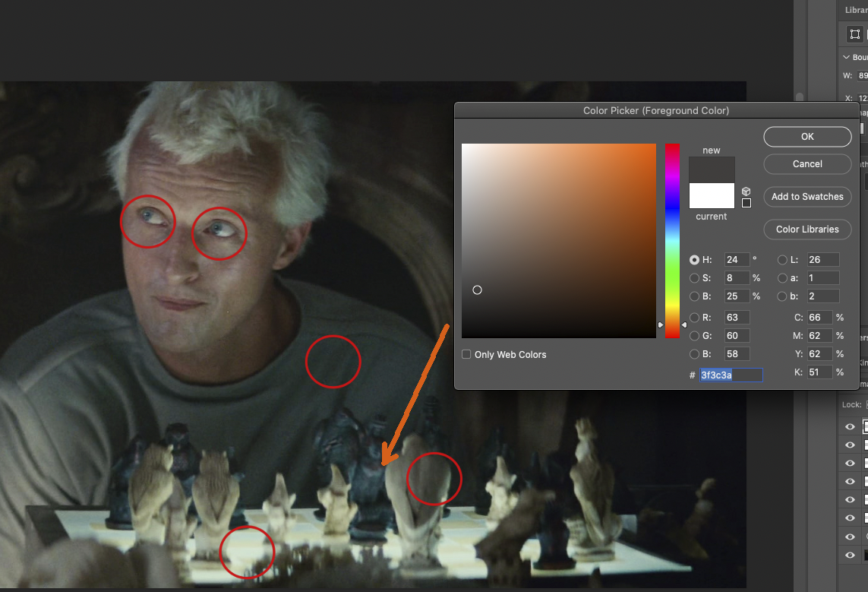Select the R red radio button
This screenshot has height=592, width=868.
click(x=694, y=318)
